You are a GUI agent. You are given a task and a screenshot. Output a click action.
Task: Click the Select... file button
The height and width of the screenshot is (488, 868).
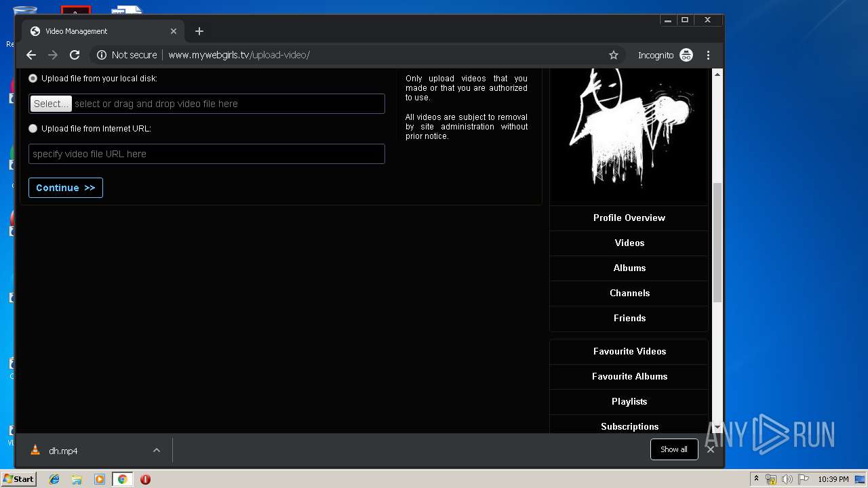pos(51,104)
